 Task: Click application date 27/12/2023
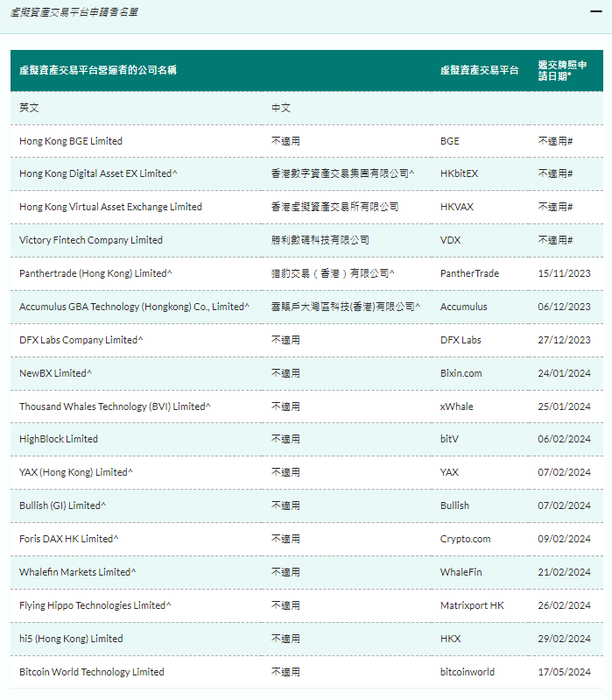tap(564, 340)
